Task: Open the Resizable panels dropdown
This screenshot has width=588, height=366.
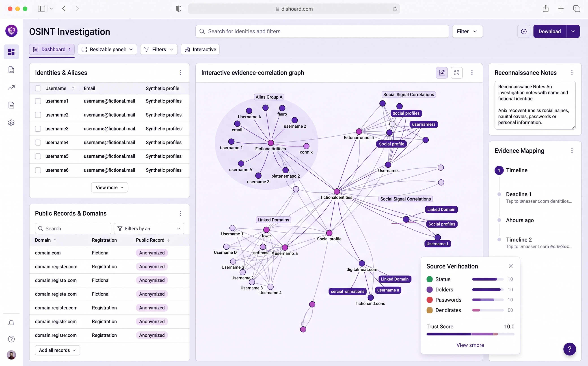Action: click(x=107, y=49)
